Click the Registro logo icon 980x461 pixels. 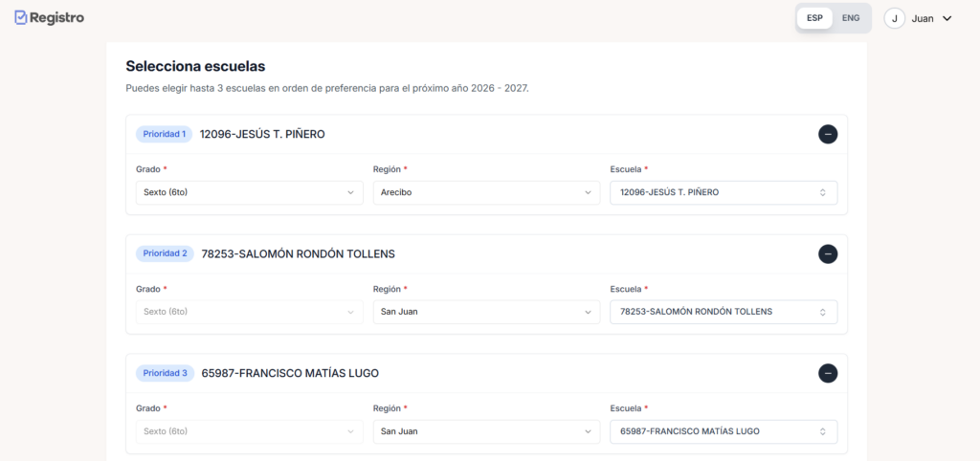tap(21, 17)
